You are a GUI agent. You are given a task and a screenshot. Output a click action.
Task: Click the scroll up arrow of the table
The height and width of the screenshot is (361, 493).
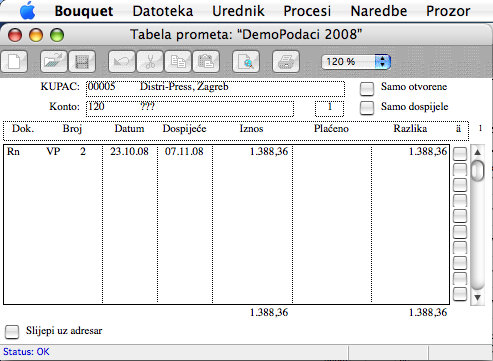pos(477,152)
